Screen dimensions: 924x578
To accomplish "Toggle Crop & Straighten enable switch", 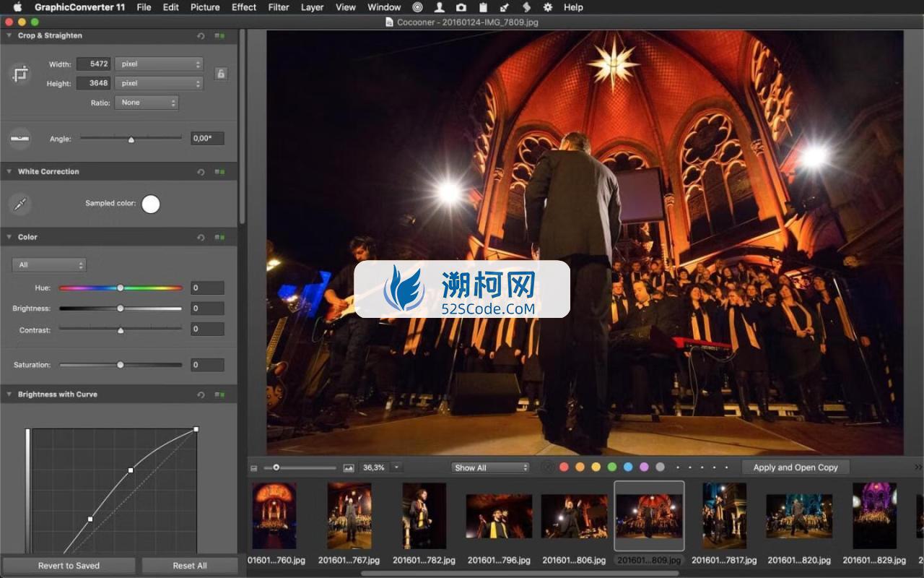I will point(219,36).
